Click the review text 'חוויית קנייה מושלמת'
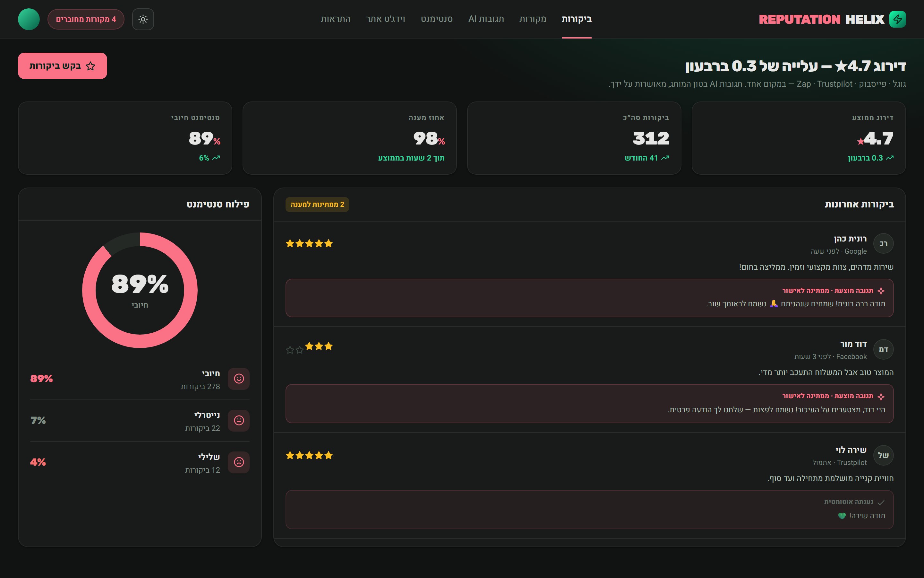Image resolution: width=924 pixels, height=578 pixels. coord(830,478)
